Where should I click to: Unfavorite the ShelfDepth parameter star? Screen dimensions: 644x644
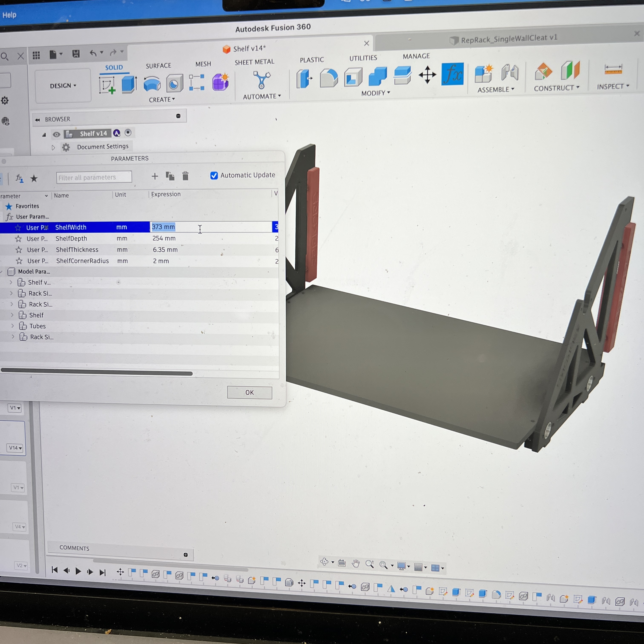18,239
